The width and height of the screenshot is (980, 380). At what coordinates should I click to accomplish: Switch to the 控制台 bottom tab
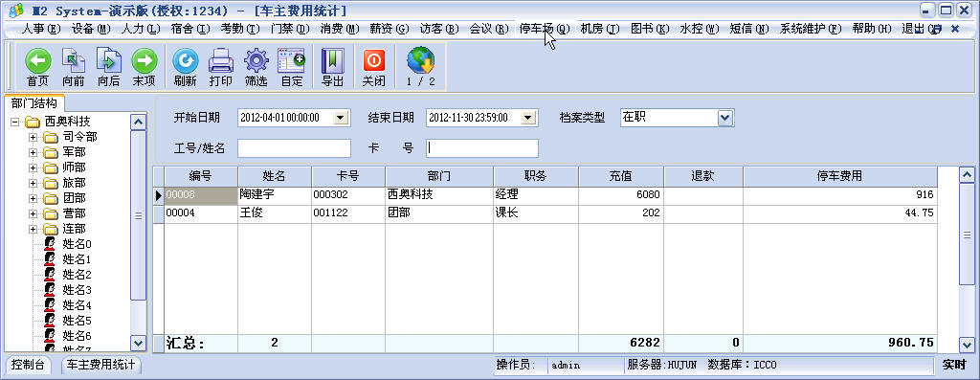tap(28, 366)
